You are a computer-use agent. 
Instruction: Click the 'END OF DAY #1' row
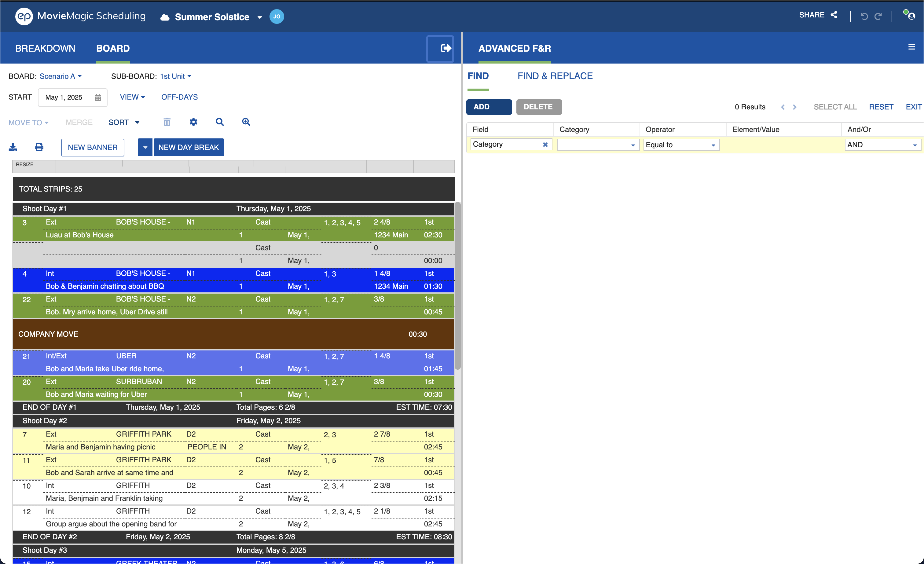click(x=233, y=407)
